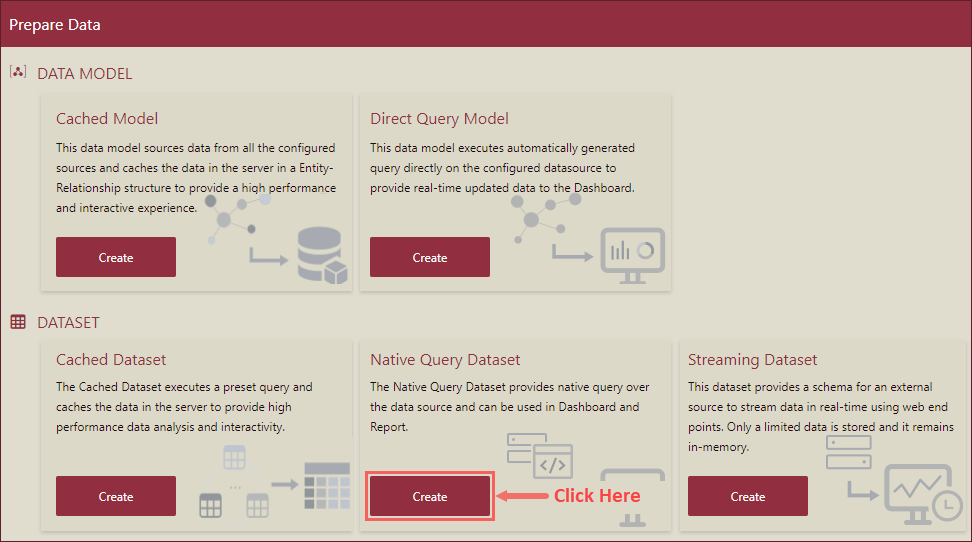Screen dimensions: 972x542
Task: Click the Prepare Data header title
Action: (55, 25)
